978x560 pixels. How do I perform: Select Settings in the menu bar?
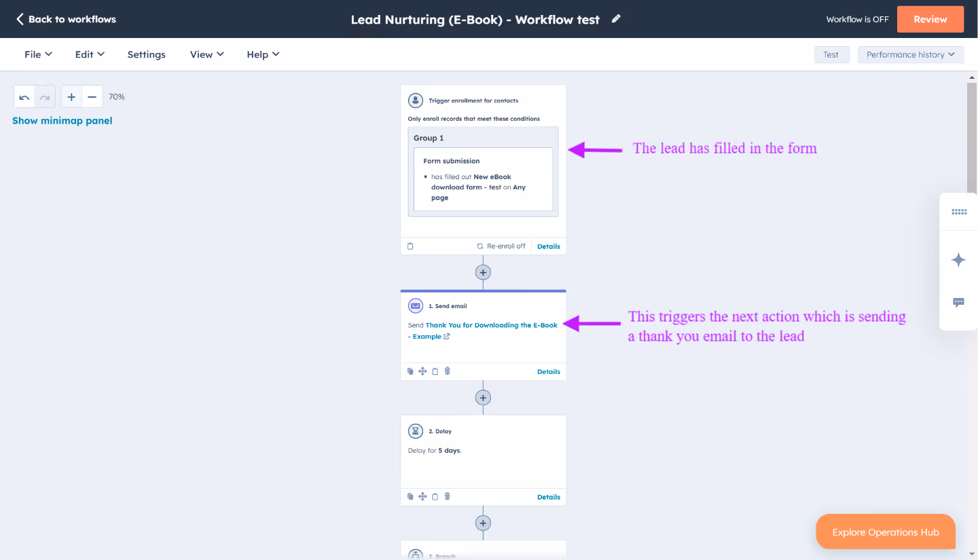(x=146, y=54)
